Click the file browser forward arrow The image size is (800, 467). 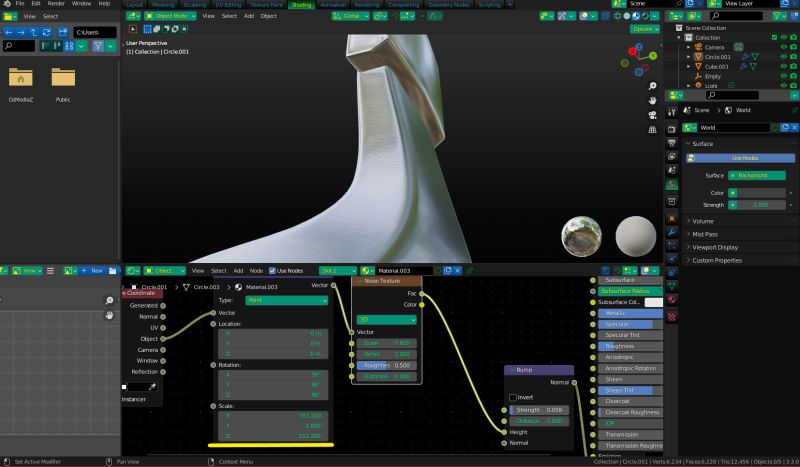(21, 32)
